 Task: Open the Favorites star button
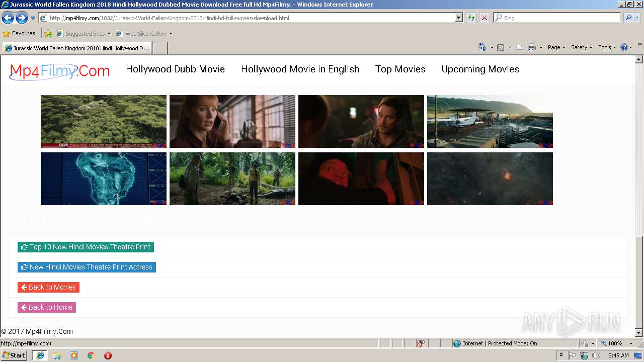19,34
